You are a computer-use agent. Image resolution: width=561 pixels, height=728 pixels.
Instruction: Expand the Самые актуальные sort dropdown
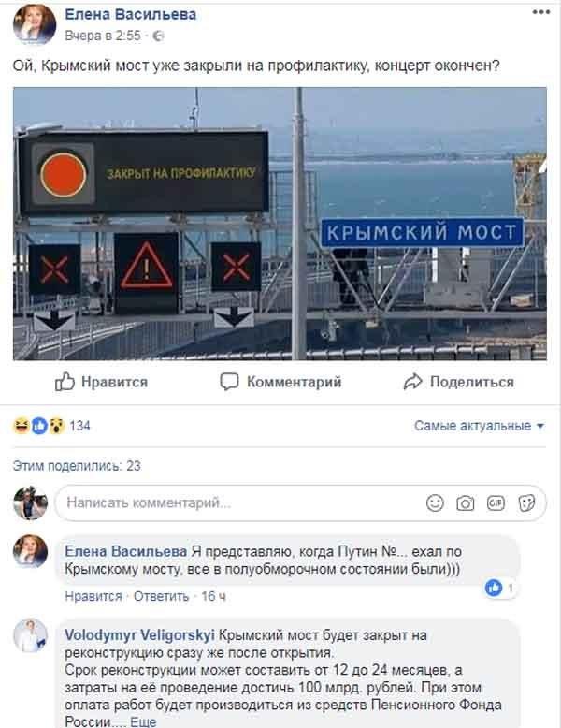pos(479,426)
